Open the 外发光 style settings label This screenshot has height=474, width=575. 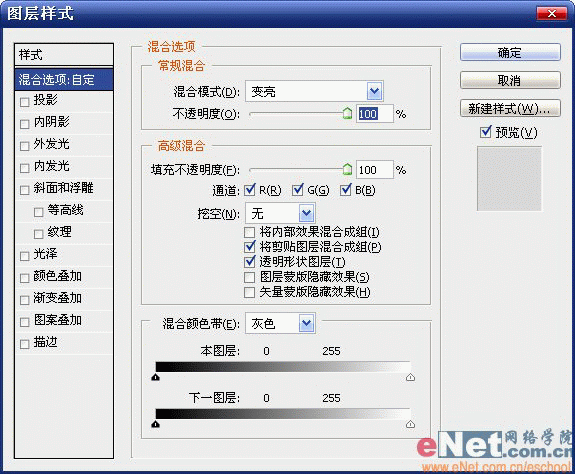tap(51, 144)
